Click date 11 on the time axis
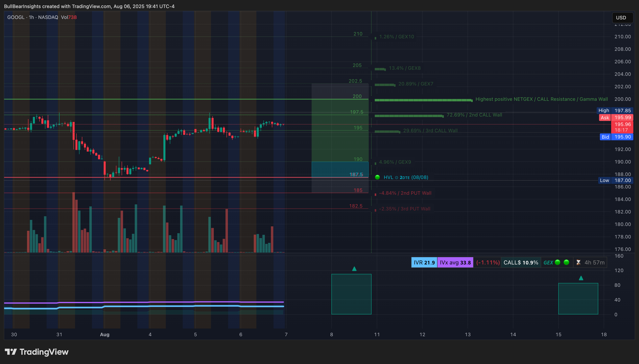The height and width of the screenshot is (364, 639). tap(377, 335)
